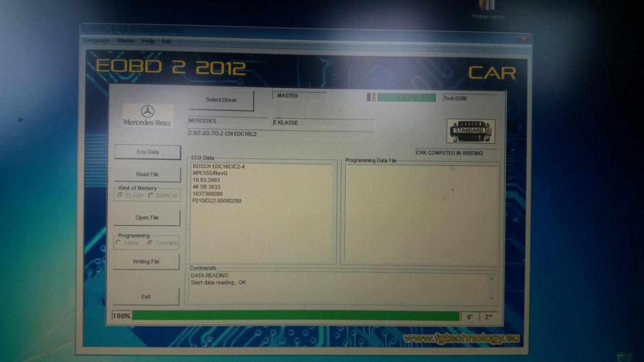Click the empty Programming Data File box

pos(421,214)
